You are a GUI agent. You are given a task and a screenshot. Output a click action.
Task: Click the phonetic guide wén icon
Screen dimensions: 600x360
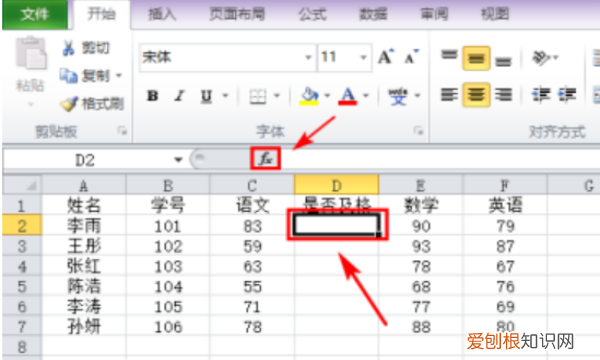(x=398, y=96)
